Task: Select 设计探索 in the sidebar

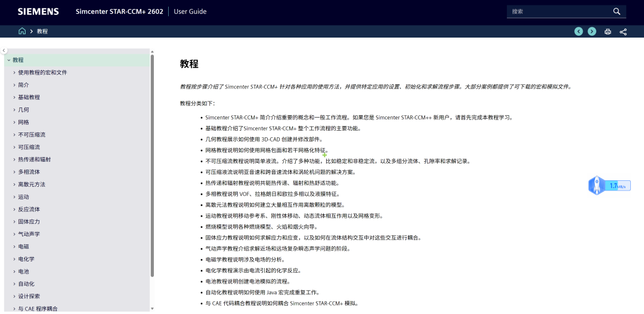Action: (29, 296)
